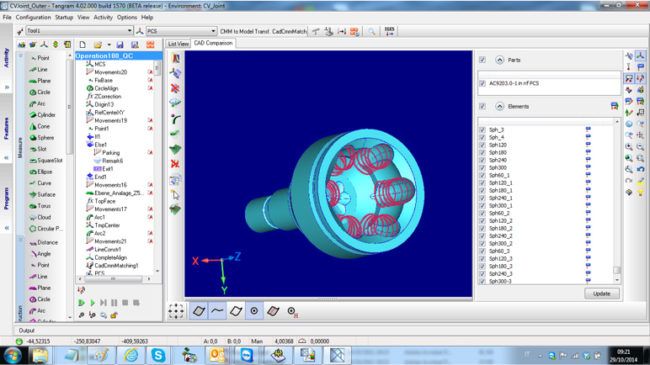Open the Tool1 dropdown
The image size is (650, 365).
coord(129,31)
